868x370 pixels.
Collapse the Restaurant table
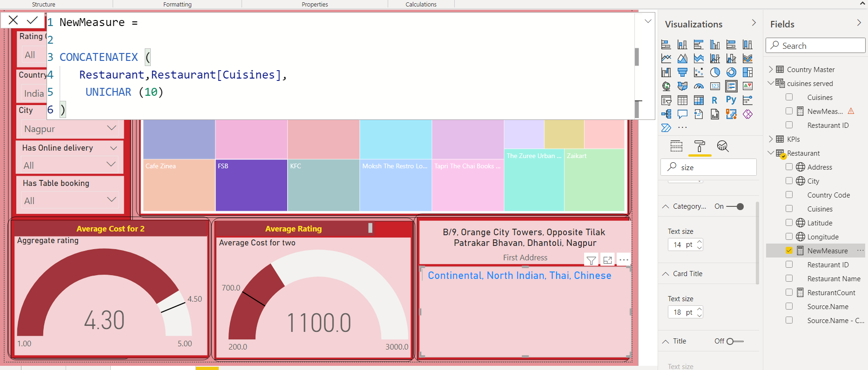point(771,153)
